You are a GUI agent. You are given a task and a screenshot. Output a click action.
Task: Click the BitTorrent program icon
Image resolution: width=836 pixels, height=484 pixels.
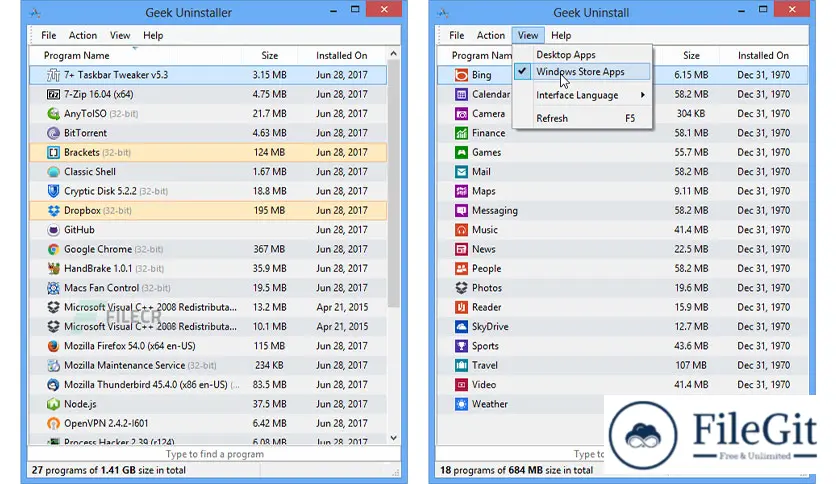(53, 133)
